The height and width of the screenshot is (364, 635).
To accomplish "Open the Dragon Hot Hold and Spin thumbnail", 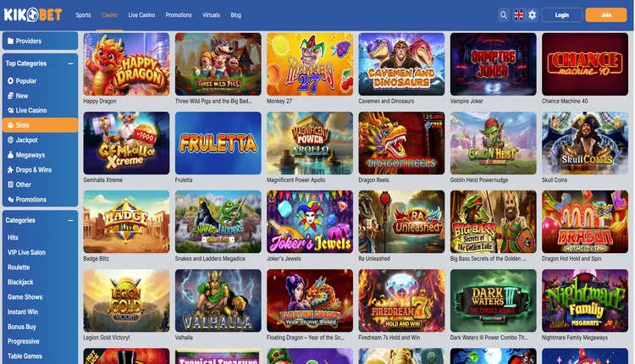I will [x=585, y=222].
